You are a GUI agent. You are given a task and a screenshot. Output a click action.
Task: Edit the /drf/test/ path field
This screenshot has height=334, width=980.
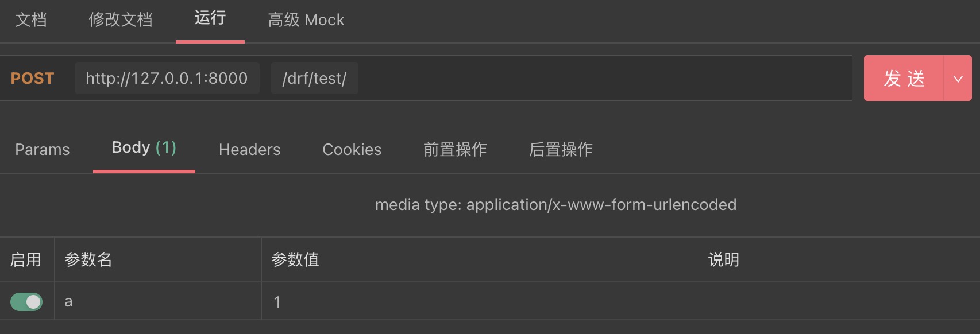314,78
